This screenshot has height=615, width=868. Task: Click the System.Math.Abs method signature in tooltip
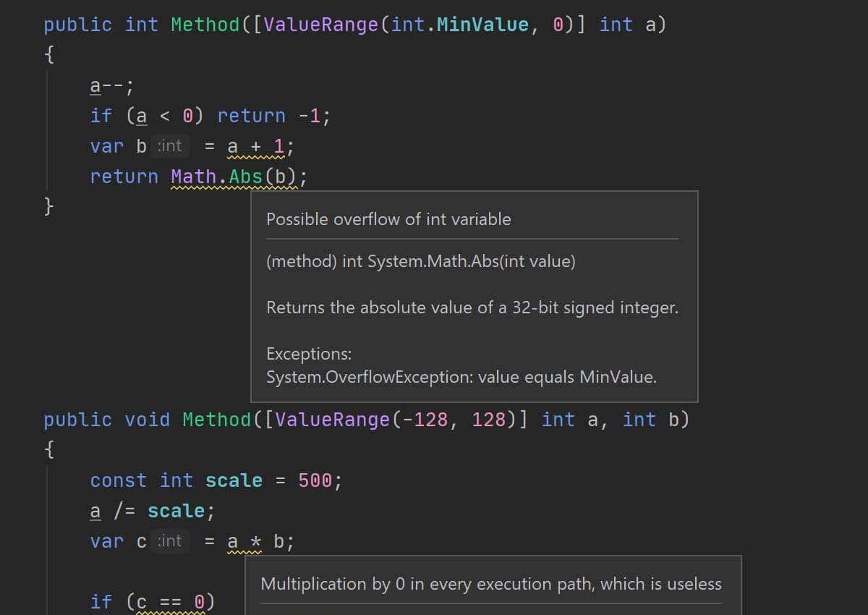[x=421, y=261]
